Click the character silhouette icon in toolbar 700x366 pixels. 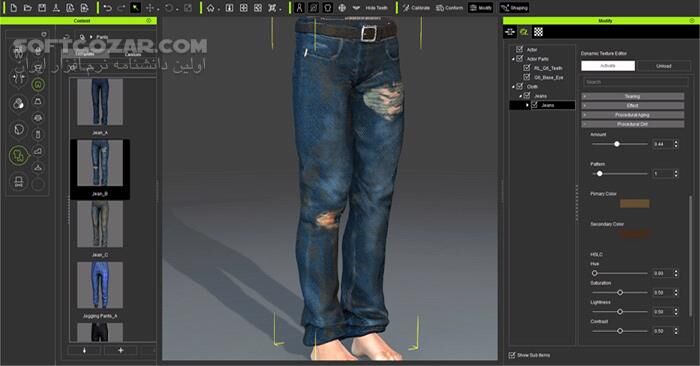[300, 8]
